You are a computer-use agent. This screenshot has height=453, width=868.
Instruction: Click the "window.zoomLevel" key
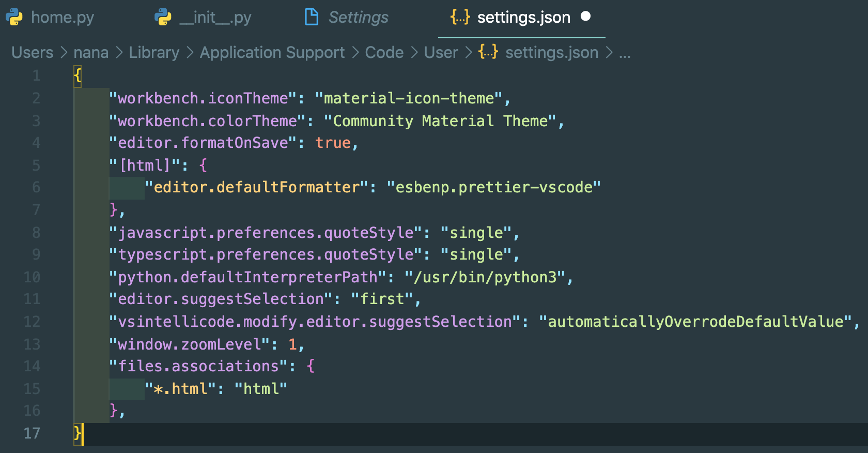click(190, 344)
